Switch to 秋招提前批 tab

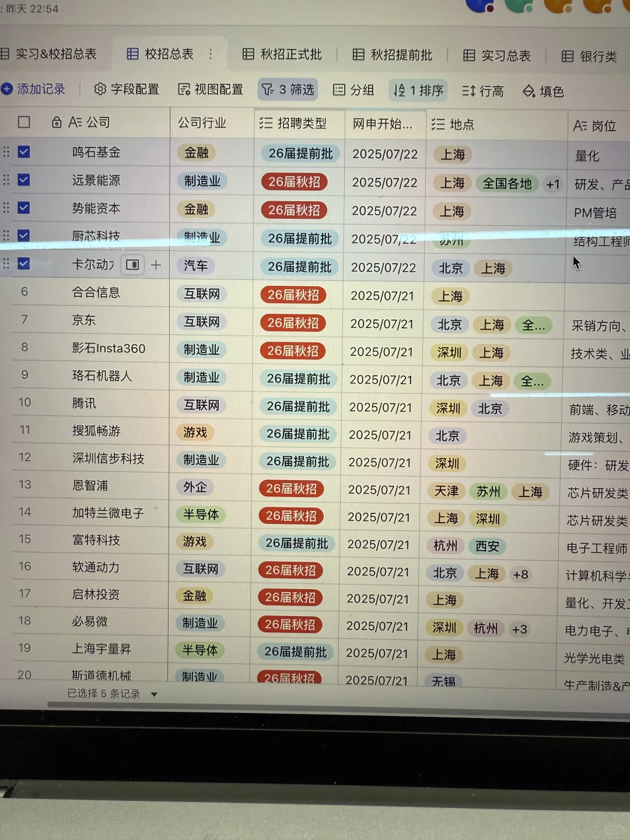tap(393, 55)
